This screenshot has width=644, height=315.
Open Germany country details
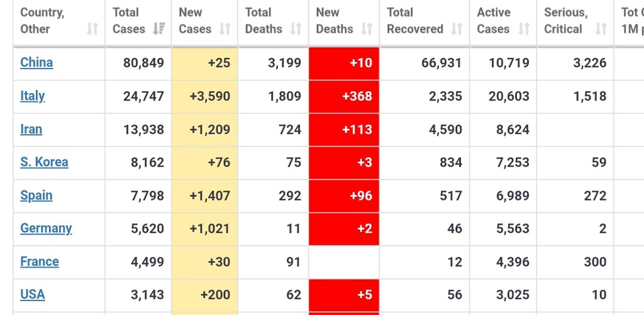click(x=46, y=228)
